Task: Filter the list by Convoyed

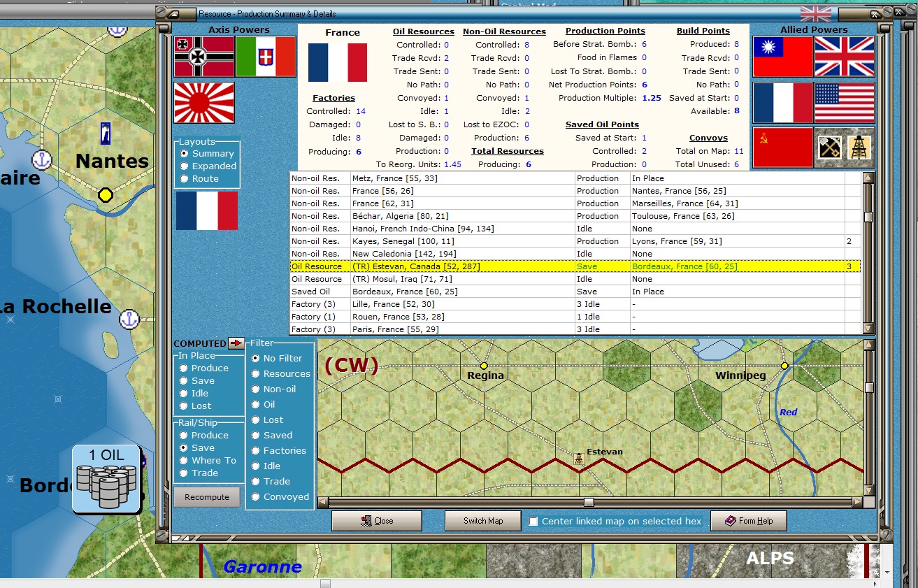Action: tap(256, 496)
